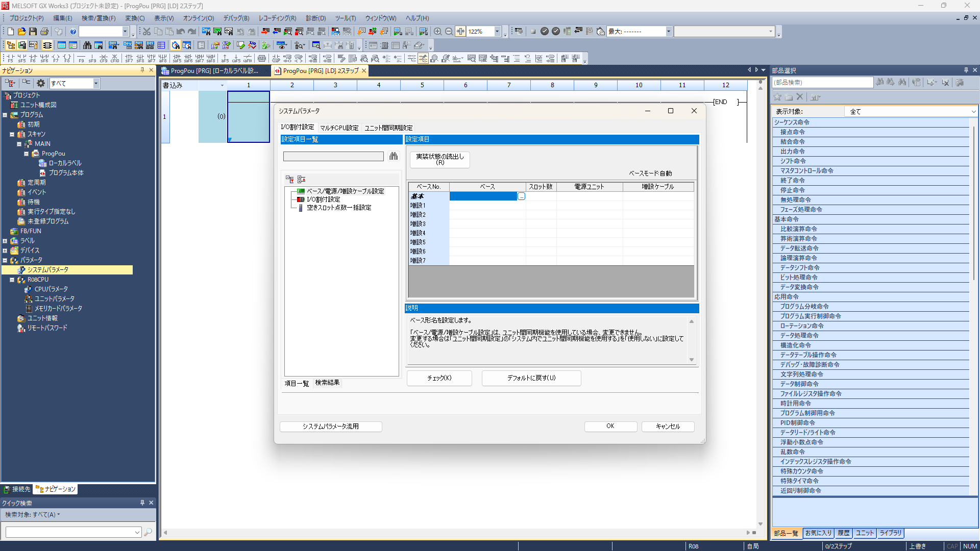Toggle the クイック検索 panel pin
This screenshot has width=980, height=551.
[142, 503]
